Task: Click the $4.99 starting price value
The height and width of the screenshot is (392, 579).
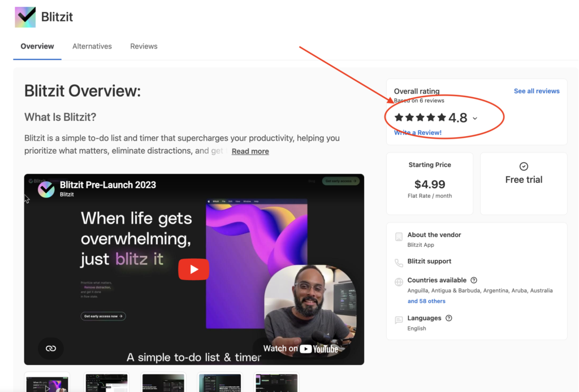Action: click(430, 184)
